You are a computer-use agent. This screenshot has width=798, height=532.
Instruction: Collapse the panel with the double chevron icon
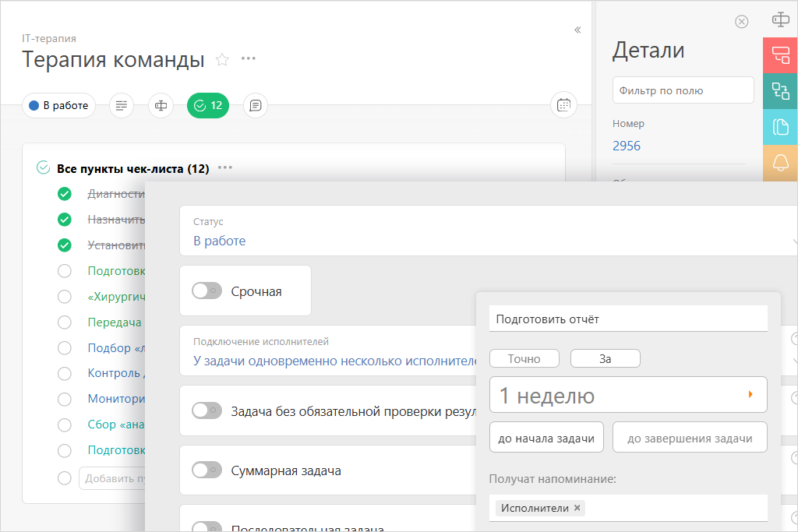pyautogui.click(x=577, y=30)
